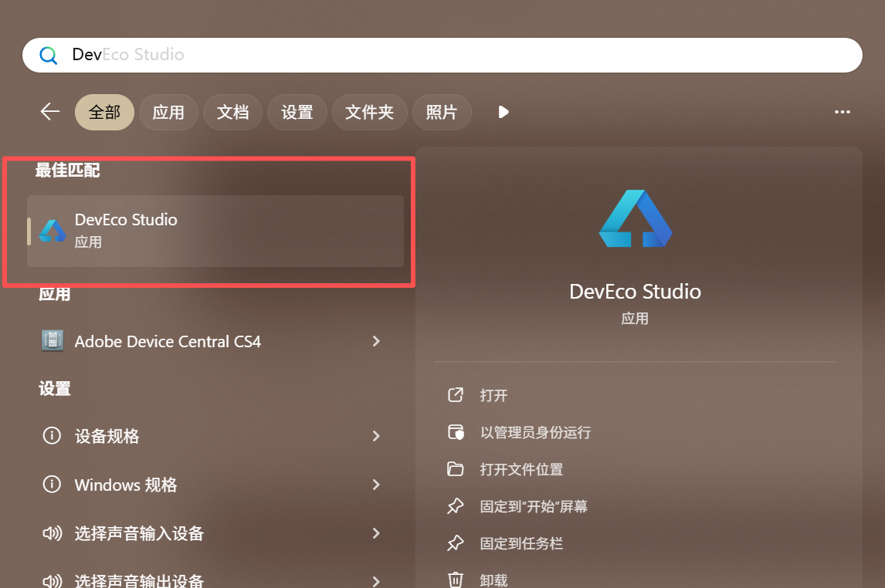
Task: Click pin icon beside 固定到任务栏
Action: tap(456, 543)
